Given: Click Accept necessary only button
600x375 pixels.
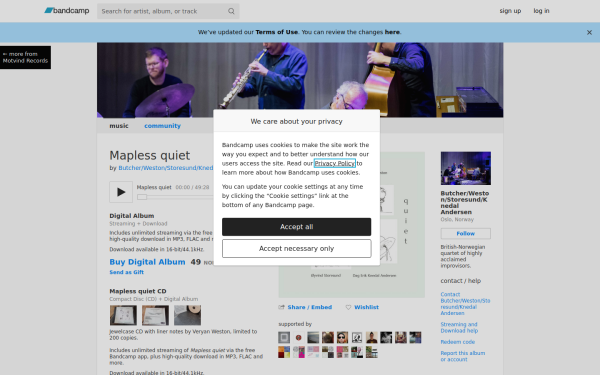Looking at the screenshot, I should 297,249.
